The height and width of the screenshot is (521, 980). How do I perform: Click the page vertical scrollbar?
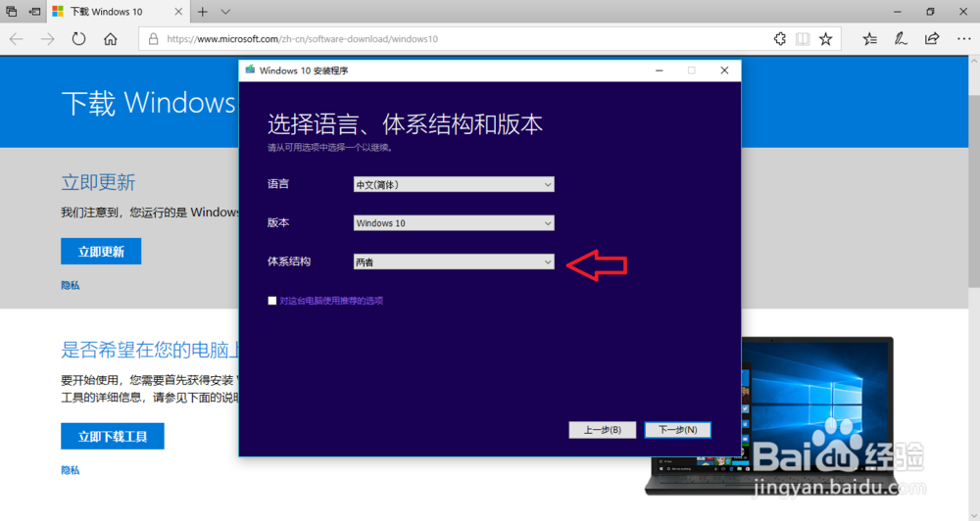(x=974, y=190)
